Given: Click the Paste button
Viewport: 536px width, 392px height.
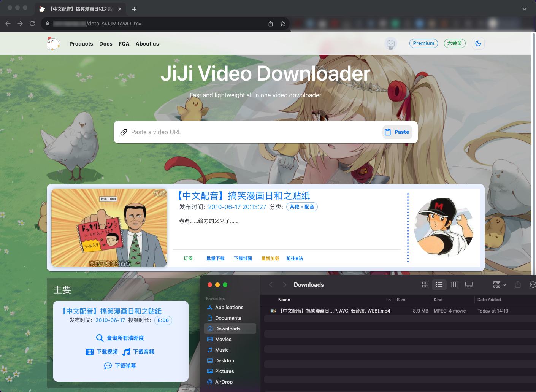Looking at the screenshot, I should click(x=397, y=132).
